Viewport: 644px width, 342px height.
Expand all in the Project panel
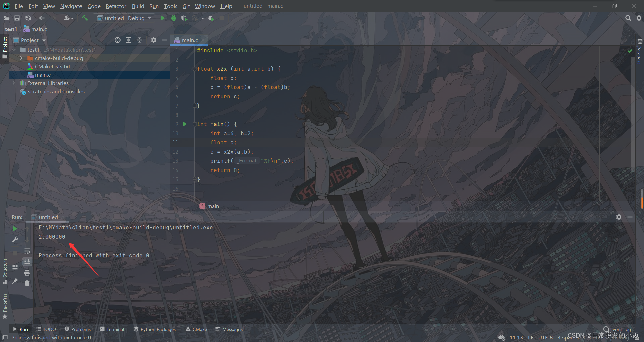129,40
